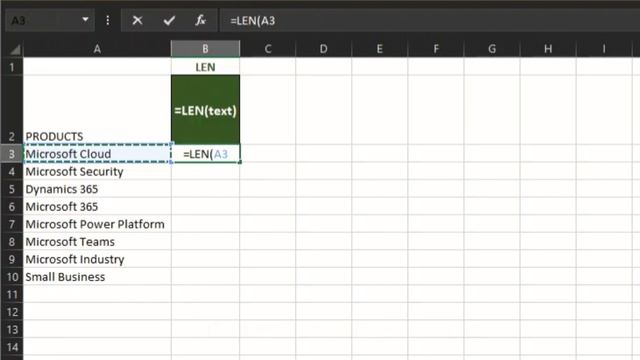Click the Microsoft Cloud cell
Viewport: 640px width, 360px height.
(97, 154)
